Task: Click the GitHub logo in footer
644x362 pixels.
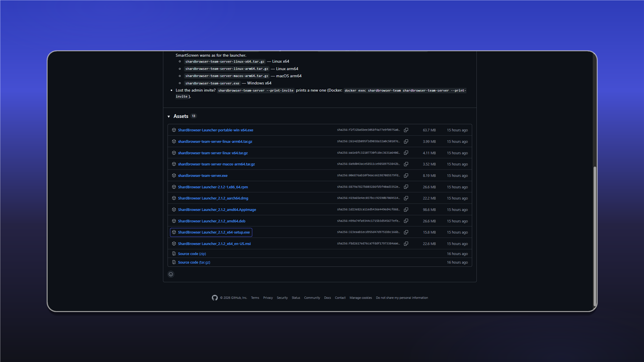Action: tap(215, 298)
